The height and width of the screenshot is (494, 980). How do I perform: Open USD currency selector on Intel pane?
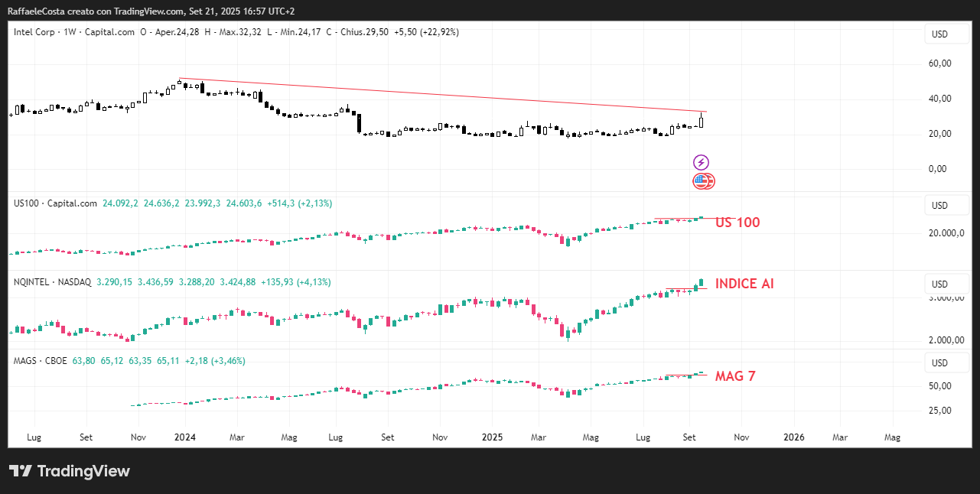click(x=938, y=34)
